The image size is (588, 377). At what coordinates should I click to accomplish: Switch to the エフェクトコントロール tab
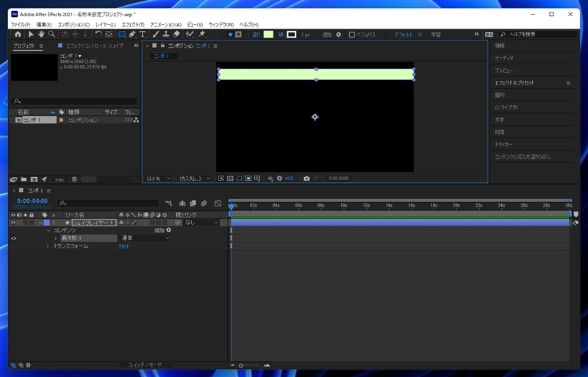tap(92, 46)
